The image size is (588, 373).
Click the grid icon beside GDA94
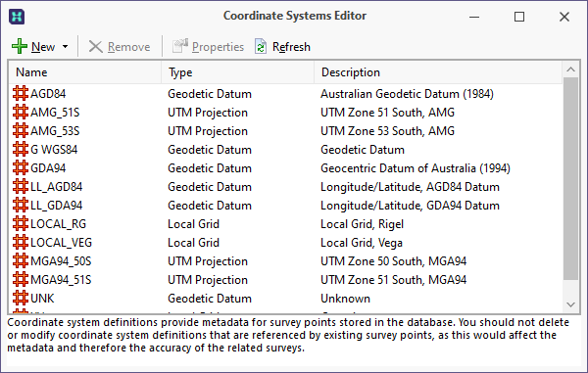21,167
